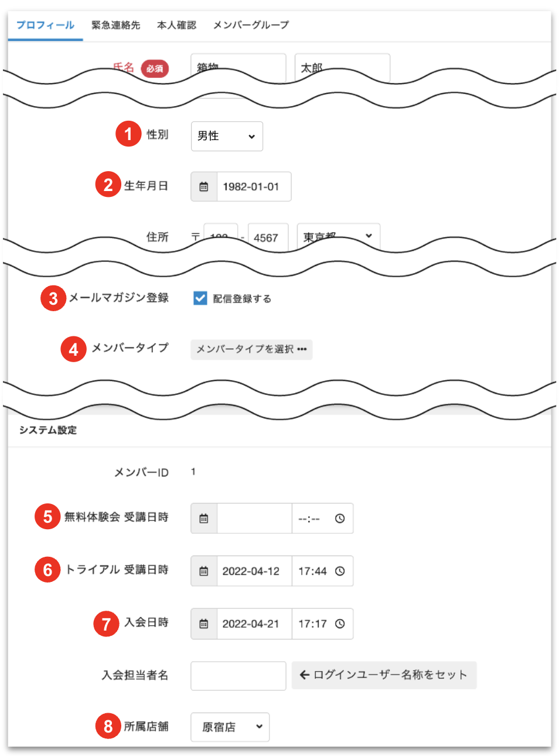Screen dimensions: 559x756
Task: Click clock icon next to 17:44
Action: click(340, 571)
